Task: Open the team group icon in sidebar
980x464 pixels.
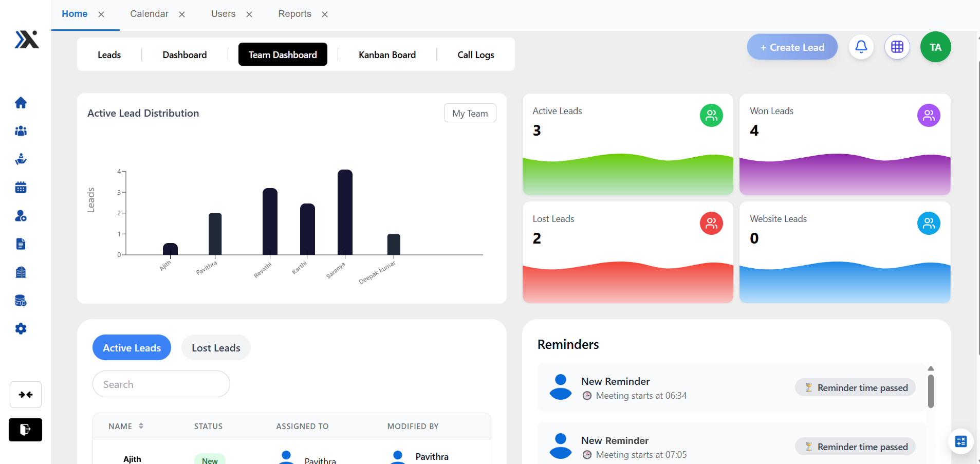Action: point(21,131)
